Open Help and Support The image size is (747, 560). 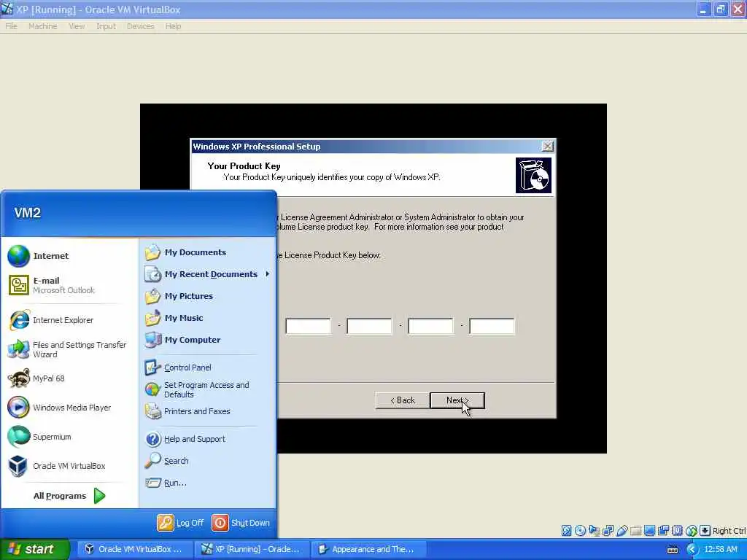(x=206, y=439)
